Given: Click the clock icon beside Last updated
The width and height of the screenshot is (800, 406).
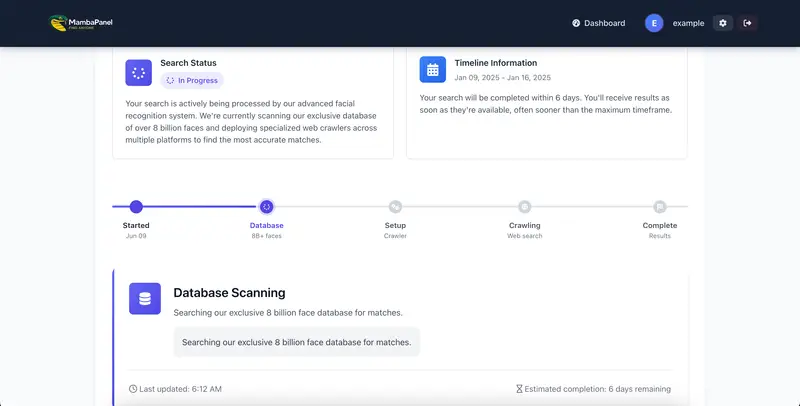Looking at the screenshot, I should pyautogui.click(x=133, y=389).
